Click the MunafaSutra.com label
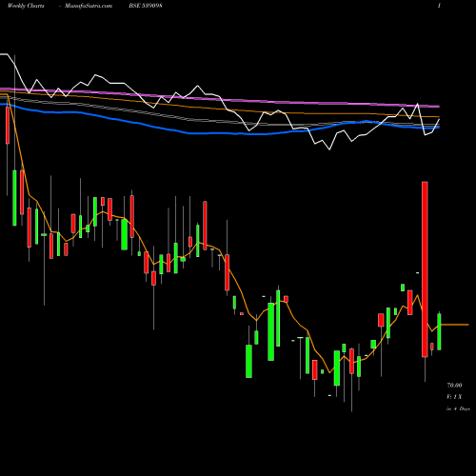The height and width of the screenshot is (476, 476). tap(89, 6)
